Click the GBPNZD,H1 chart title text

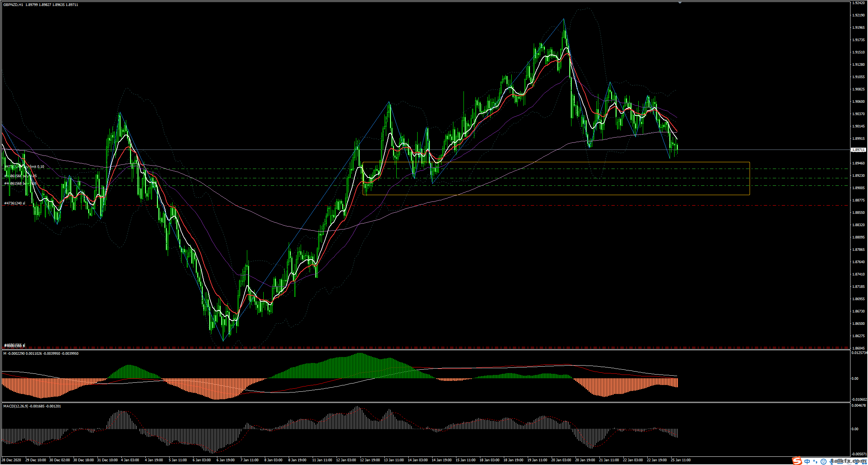coord(13,5)
